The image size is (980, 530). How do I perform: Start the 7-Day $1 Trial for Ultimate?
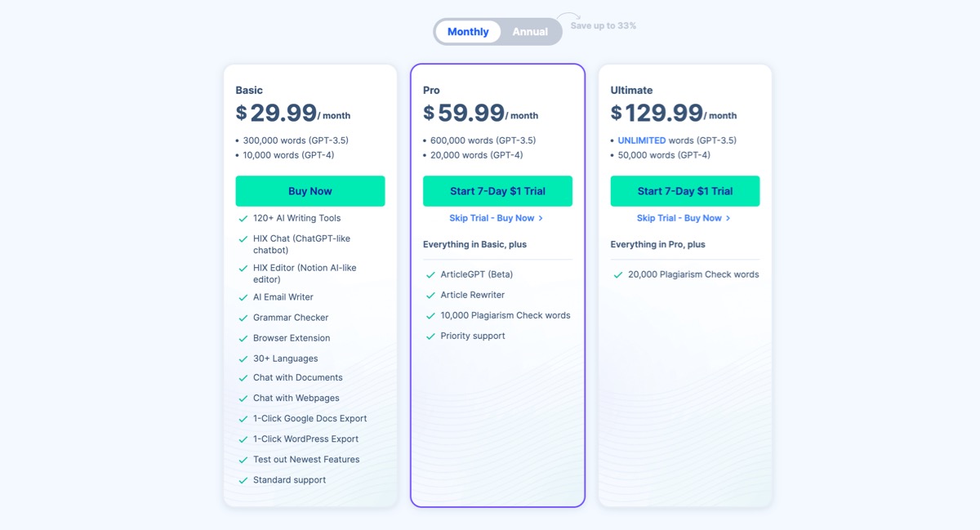684,190
